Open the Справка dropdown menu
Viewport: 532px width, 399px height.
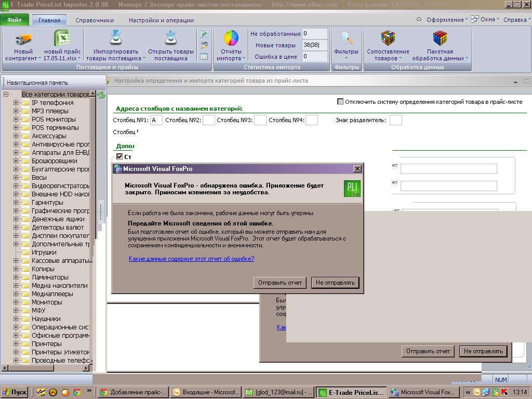[x=516, y=20]
